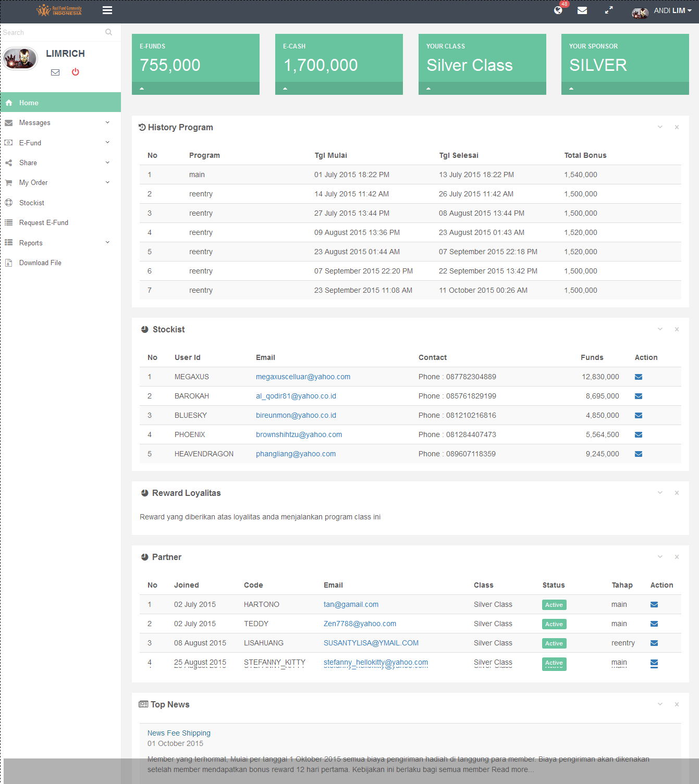Click into the sidebar Search field
The image size is (699, 784).
tap(52, 32)
